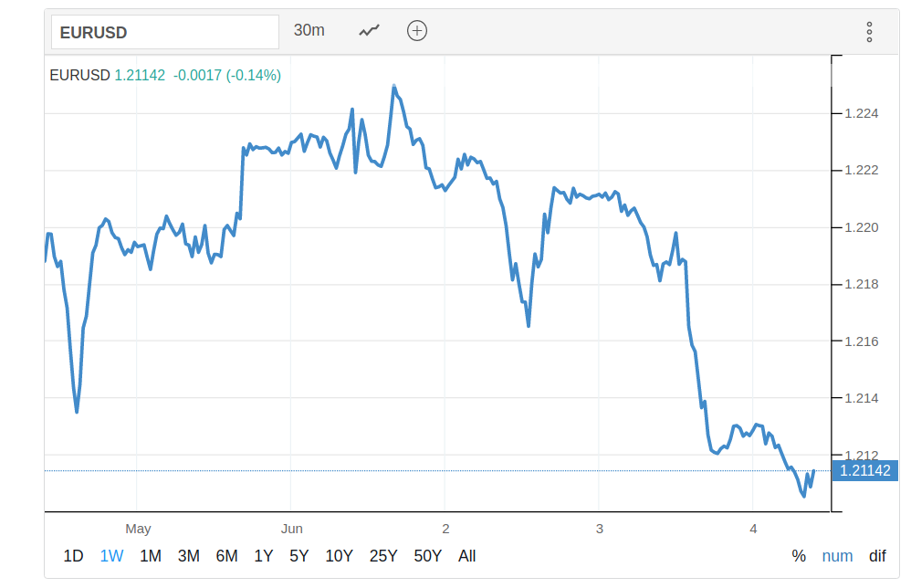Switch to the 1M range
The width and height of the screenshot is (911, 588).
click(151, 556)
